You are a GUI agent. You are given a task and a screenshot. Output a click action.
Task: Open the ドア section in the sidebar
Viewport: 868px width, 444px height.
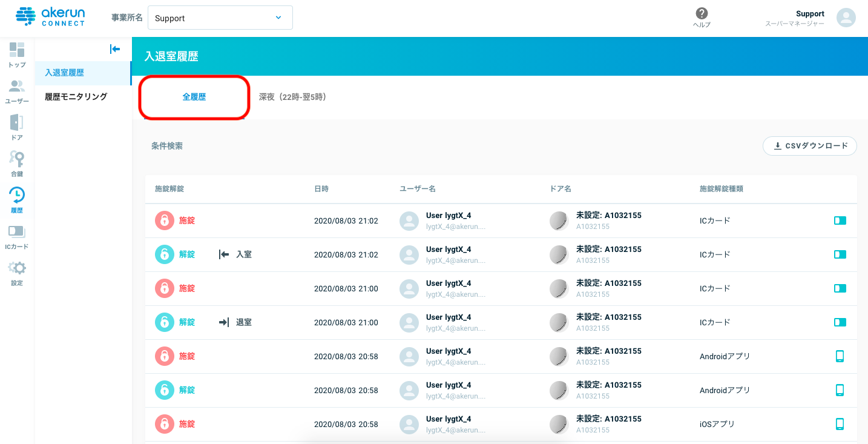pyautogui.click(x=17, y=127)
